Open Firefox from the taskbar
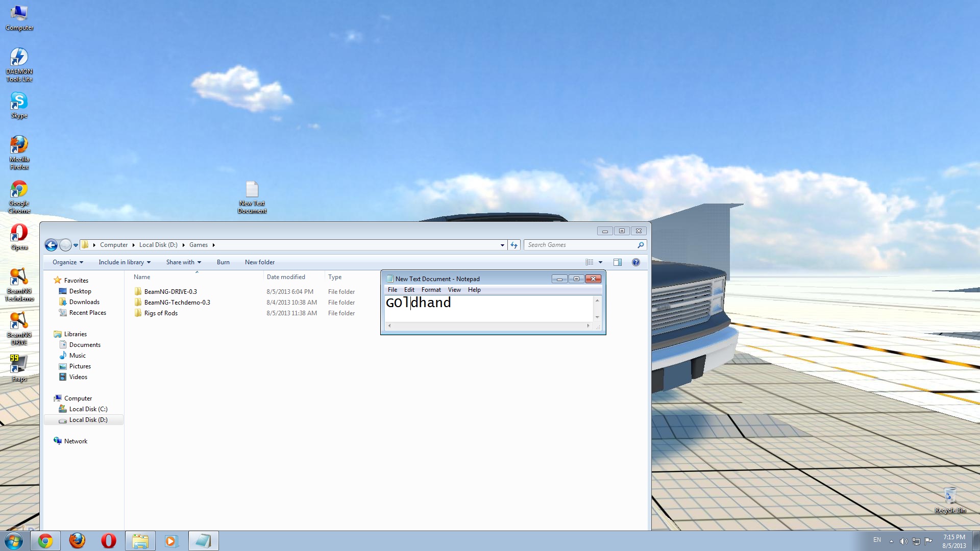980x551 pixels. tap(77, 541)
